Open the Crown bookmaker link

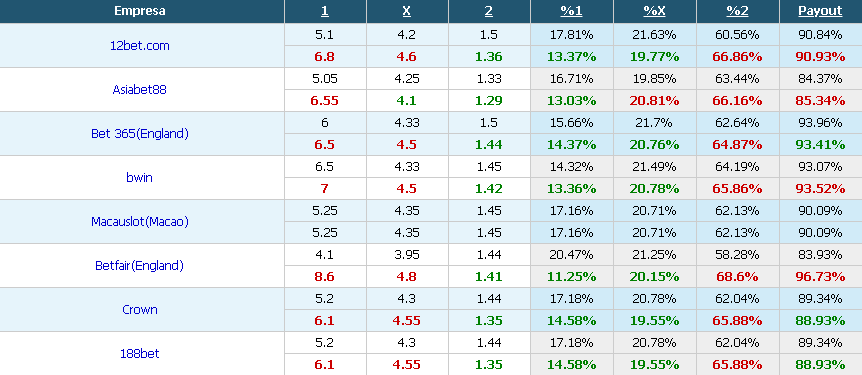coord(140,310)
